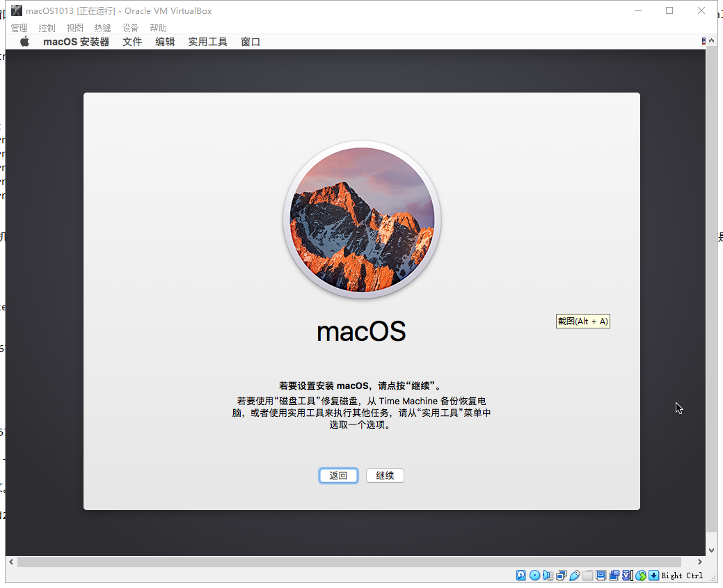Screen dimensions: 723x588
Task: Click the macOS title text
Action: [362, 331]
